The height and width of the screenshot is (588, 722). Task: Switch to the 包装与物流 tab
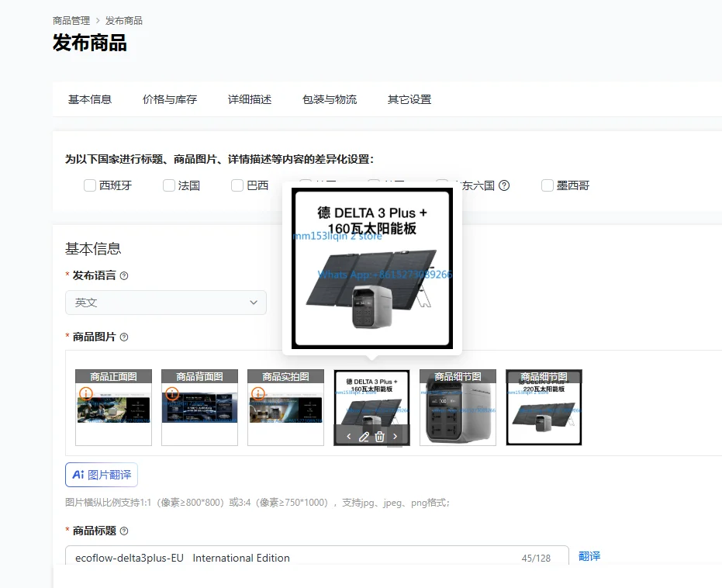tap(330, 99)
